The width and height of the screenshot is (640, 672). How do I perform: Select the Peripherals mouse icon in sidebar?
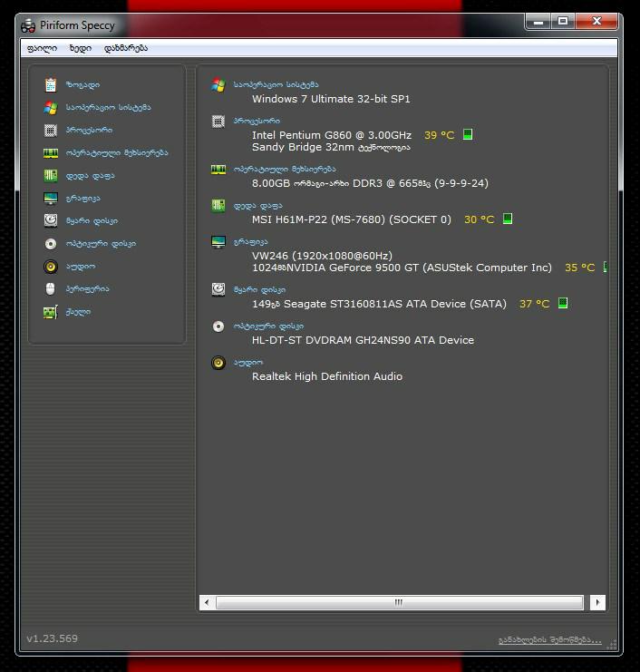[51, 289]
